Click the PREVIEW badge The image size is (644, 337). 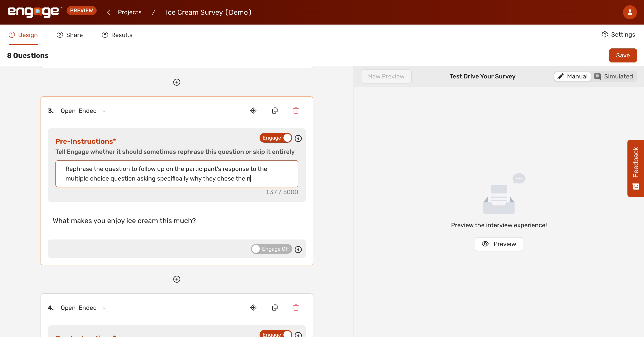tap(81, 11)
